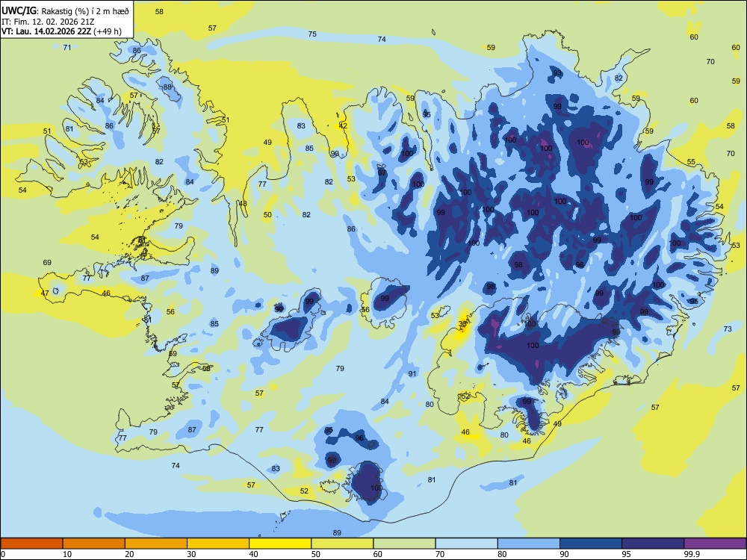Screen dimensions: 747x560
Task: Click the legend tick label '40'
Action: pos(253,554)
